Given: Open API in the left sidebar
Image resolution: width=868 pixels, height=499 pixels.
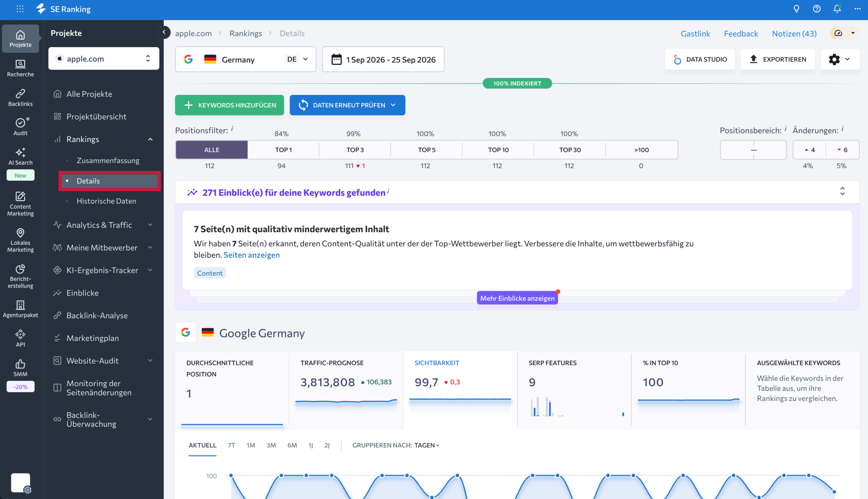Looking at the screenshot, I should (20, 339).
